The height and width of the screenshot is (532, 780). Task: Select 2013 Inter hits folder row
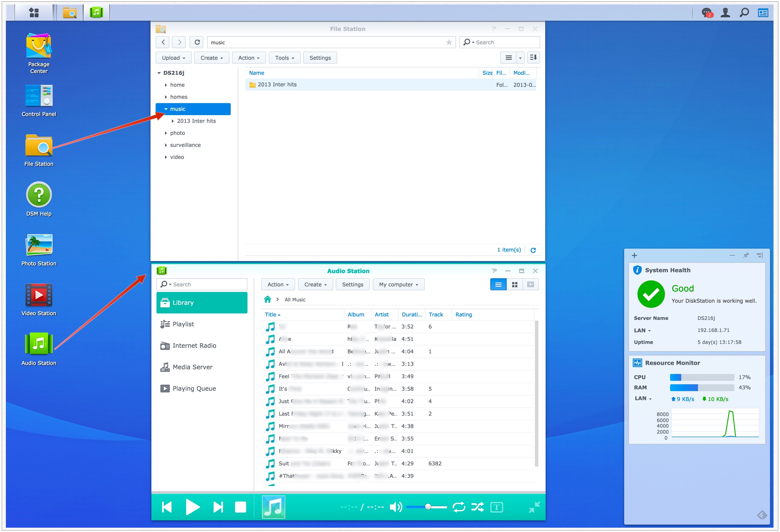coord(391,85)
